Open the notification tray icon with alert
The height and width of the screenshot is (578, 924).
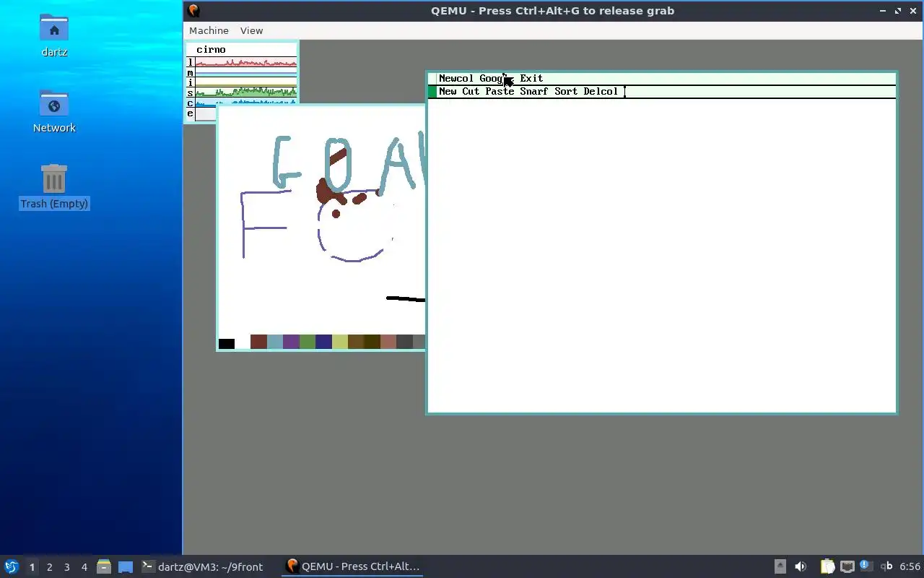tap(866, 566)
